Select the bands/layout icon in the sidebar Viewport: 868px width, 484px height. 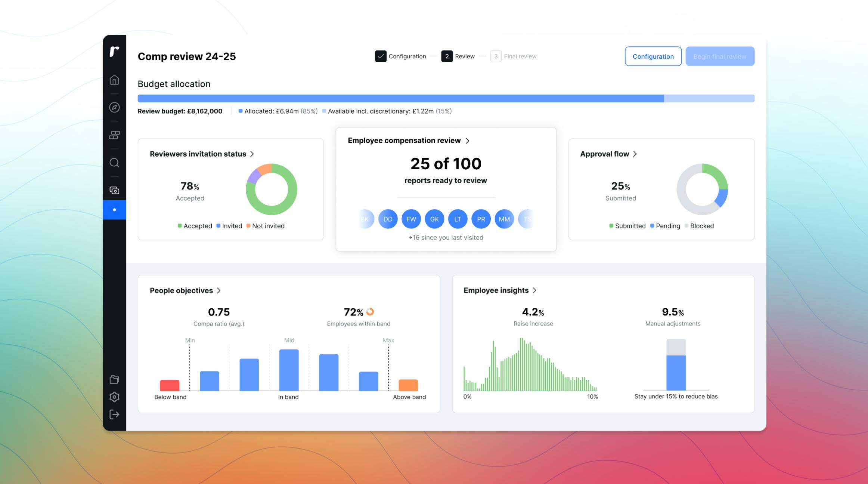[114, 135]
